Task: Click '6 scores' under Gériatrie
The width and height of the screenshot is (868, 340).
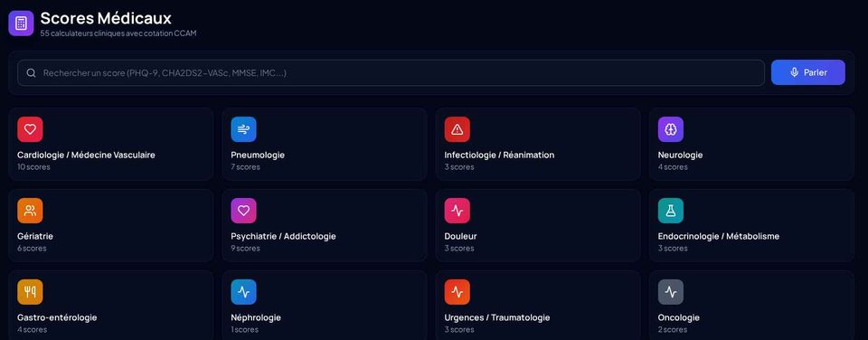Action: tap(33, 248)
